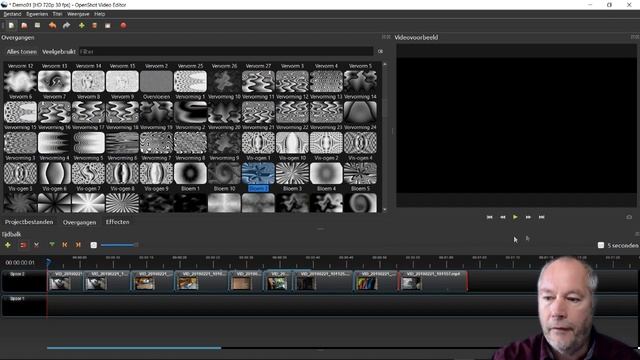Click the red export video button

tap(123, 25)
